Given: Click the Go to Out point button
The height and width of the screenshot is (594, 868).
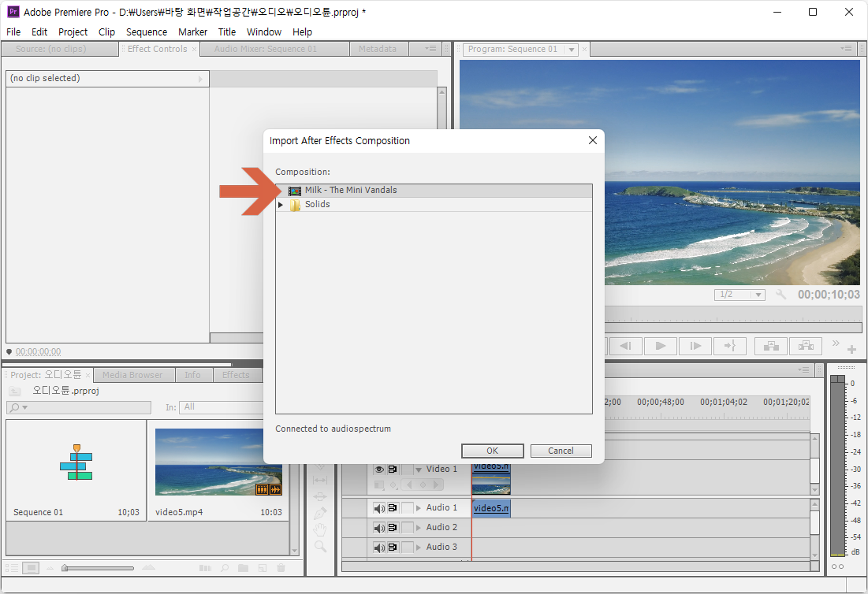Looking at the screenshot, I should click(x=730, y=346).
